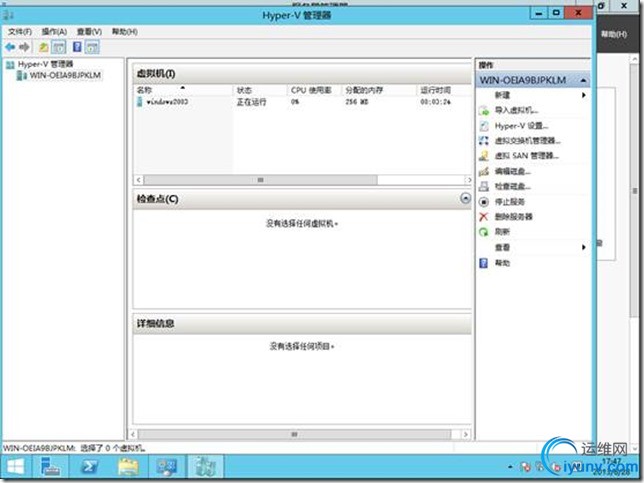Image resolution: width=644 pixels, height=483 pixels.
Task: Click the 虚拟交换机管理器 icon
Action: click(x=484, y=141)
